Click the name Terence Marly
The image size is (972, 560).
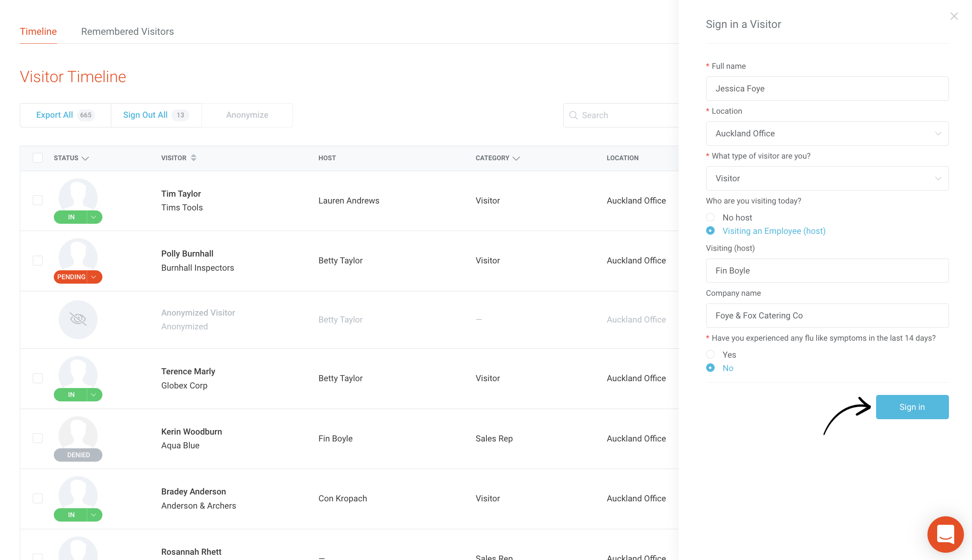pyautogui.click(x=188, y=371)
